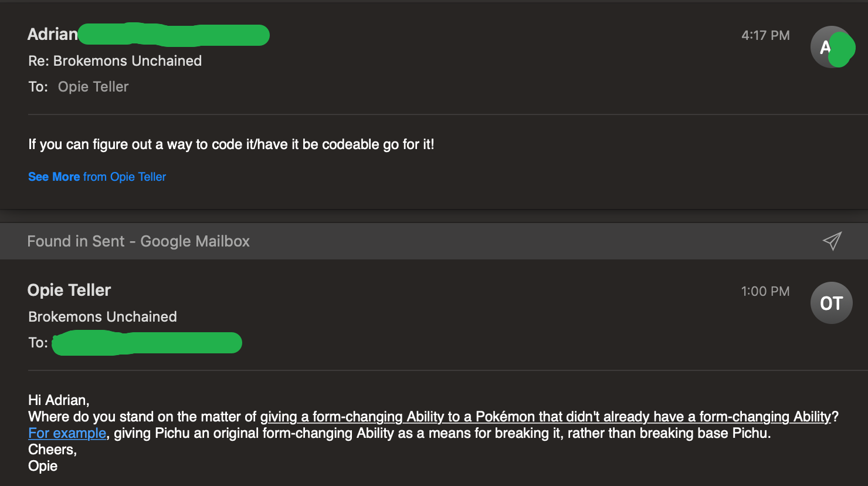868x486 pixels.
Task: Click the Opie signature at message end
Action: [43, 466]
